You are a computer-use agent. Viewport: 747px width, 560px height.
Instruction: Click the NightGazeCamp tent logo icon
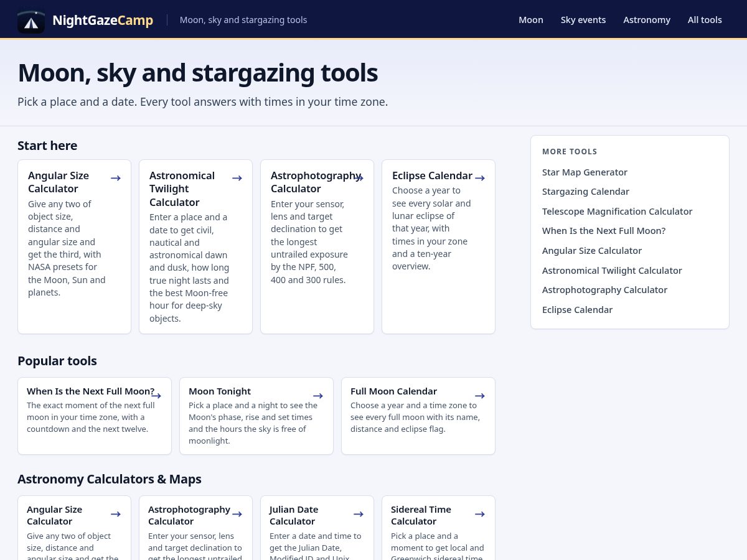[31, 20]
